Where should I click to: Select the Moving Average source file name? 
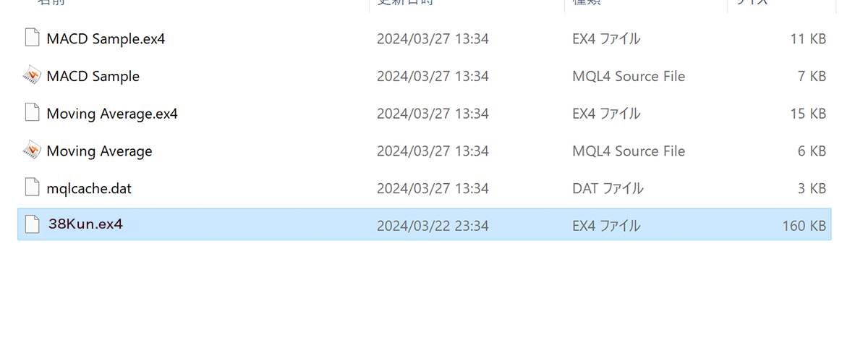pyautogui.click(x=99, y=151)
